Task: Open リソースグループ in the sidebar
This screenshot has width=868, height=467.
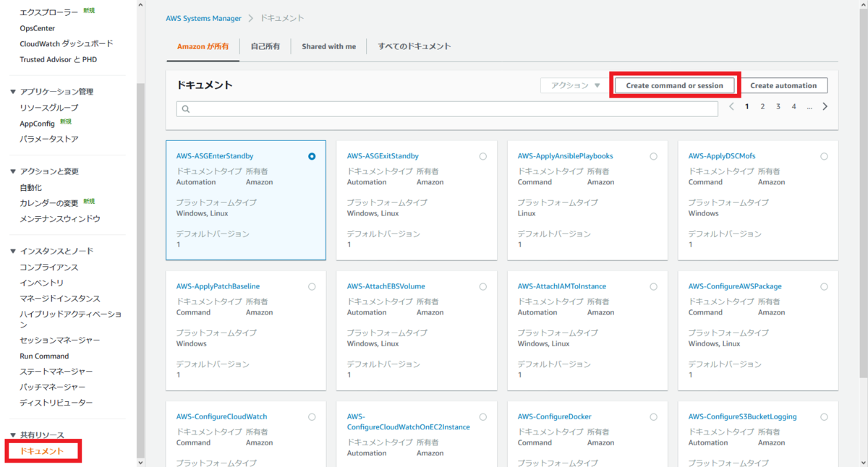Action: [48, 108]
